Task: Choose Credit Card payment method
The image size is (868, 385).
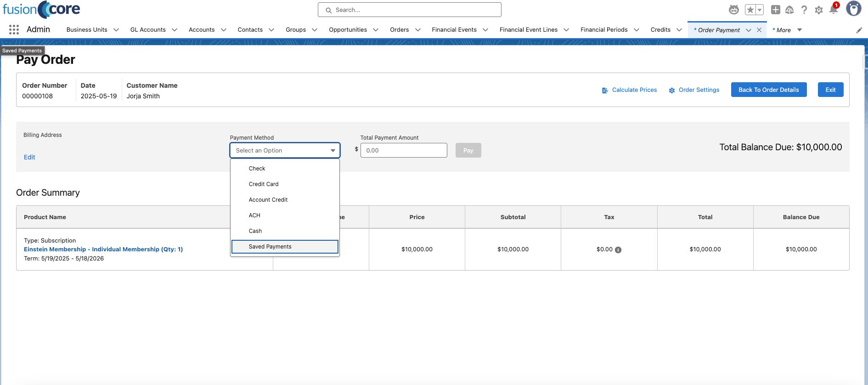Action: point(285,184)
